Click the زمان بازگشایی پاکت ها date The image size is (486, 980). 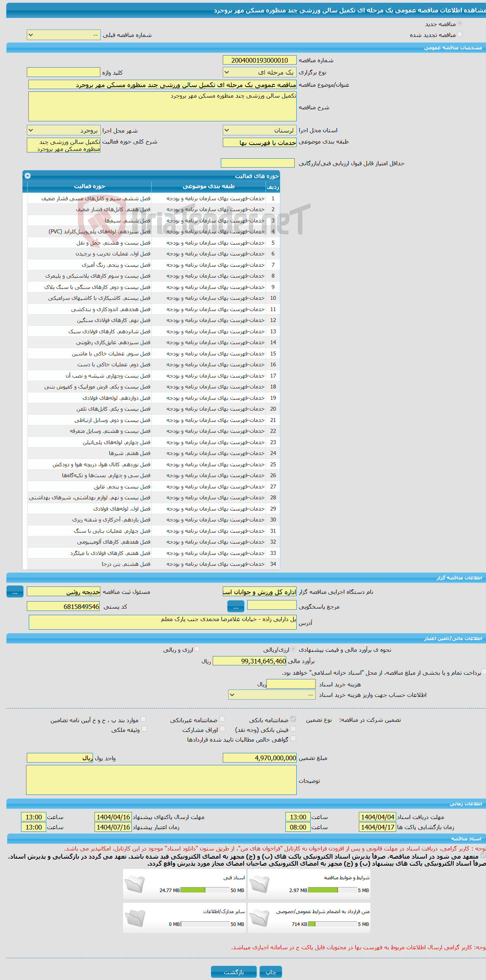point(378,827)
